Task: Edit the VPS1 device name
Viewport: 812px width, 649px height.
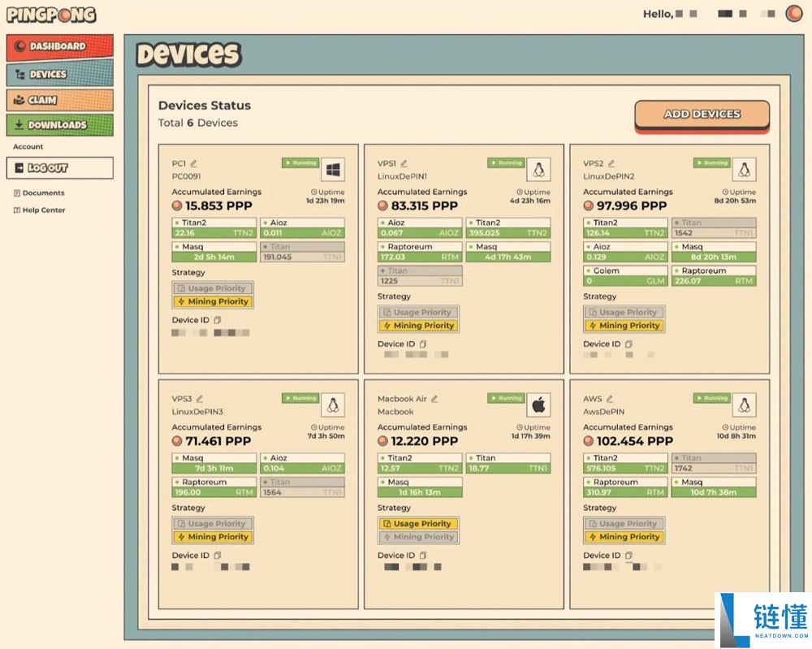Action: 404,163
